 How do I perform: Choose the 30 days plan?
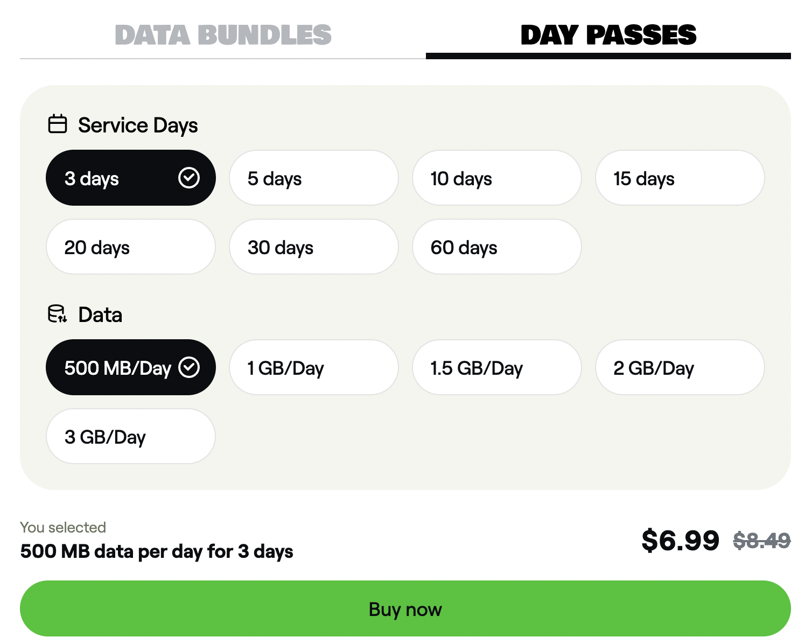pyautogui.click(x=313, y=247)
